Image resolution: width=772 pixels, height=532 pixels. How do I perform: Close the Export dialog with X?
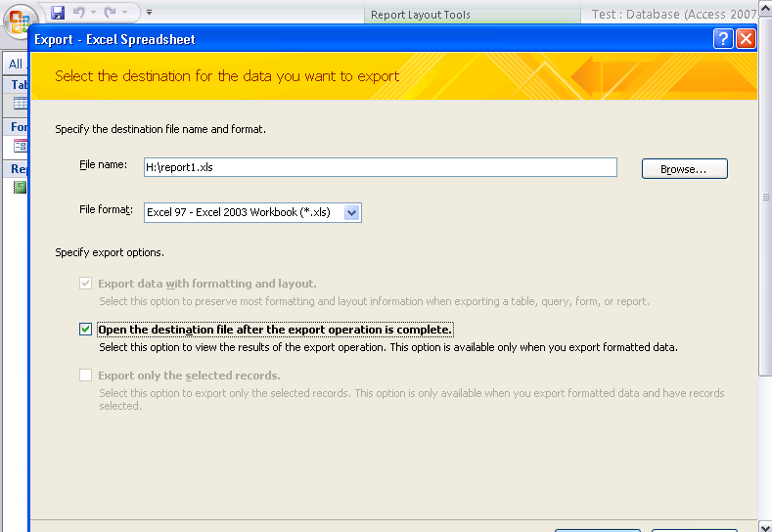click(746, 38)
